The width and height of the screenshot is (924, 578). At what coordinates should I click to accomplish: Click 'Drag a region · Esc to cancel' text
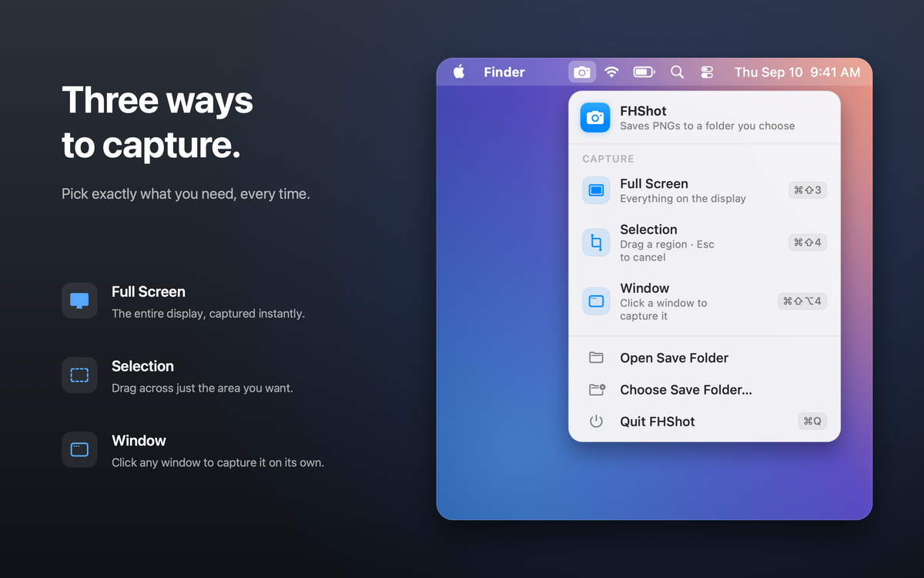[x=667, y=250]
